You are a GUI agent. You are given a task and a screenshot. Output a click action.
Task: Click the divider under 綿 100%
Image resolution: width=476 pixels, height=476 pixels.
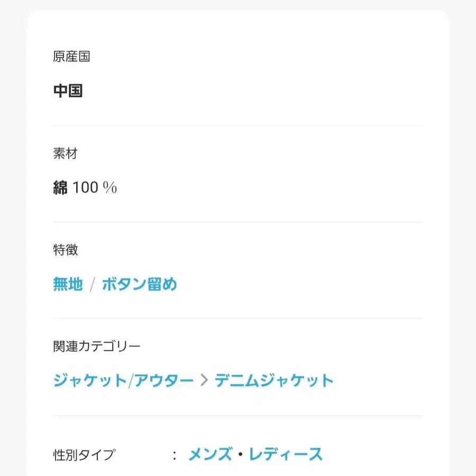[x=237, y=222]
